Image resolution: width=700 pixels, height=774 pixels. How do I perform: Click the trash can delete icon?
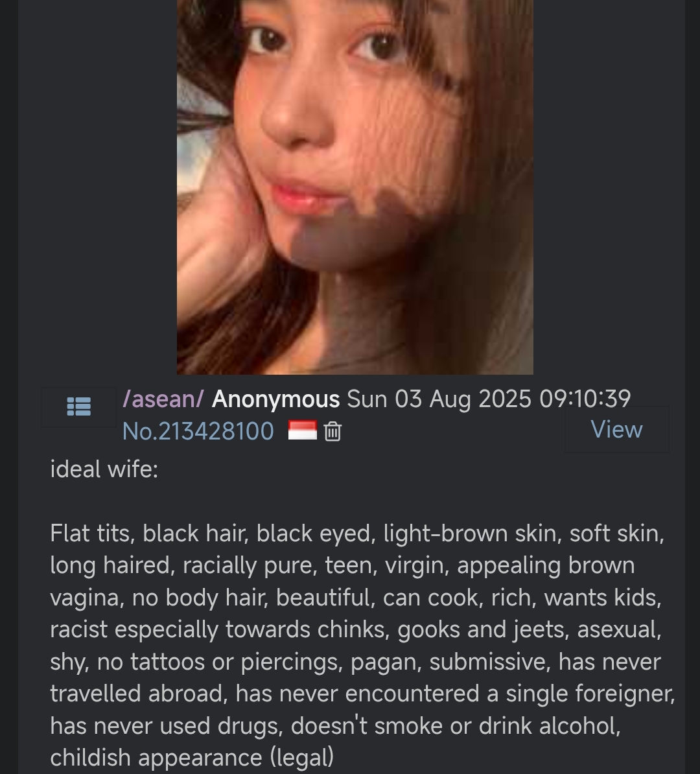pyautogui.click(x=332, y=431)
